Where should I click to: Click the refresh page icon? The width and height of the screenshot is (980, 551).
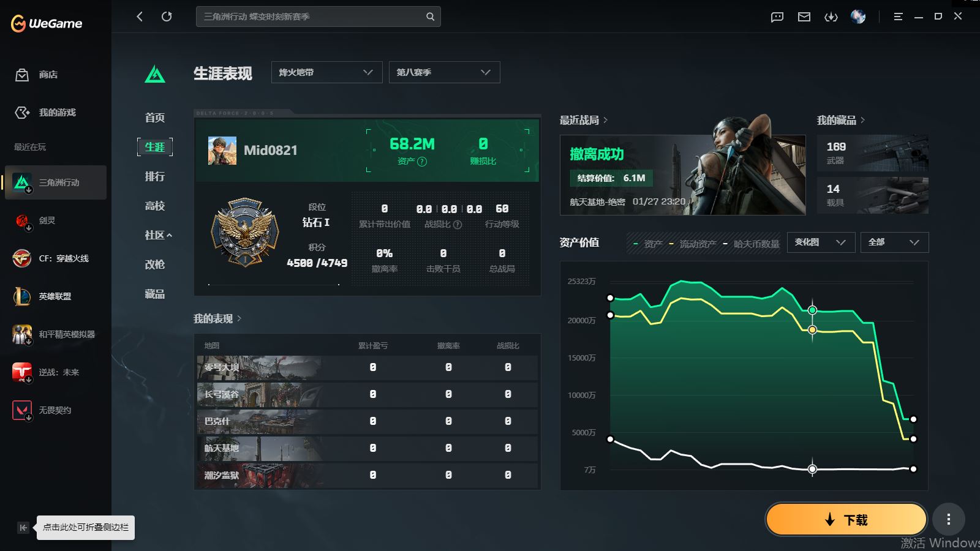click(x=167, y=17)
